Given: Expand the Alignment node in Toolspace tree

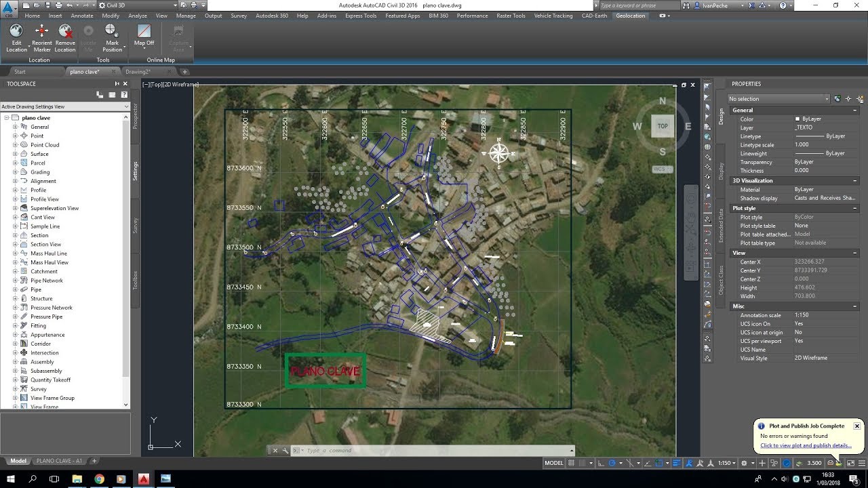Looking at the screenshot, I should pos(15,181).
